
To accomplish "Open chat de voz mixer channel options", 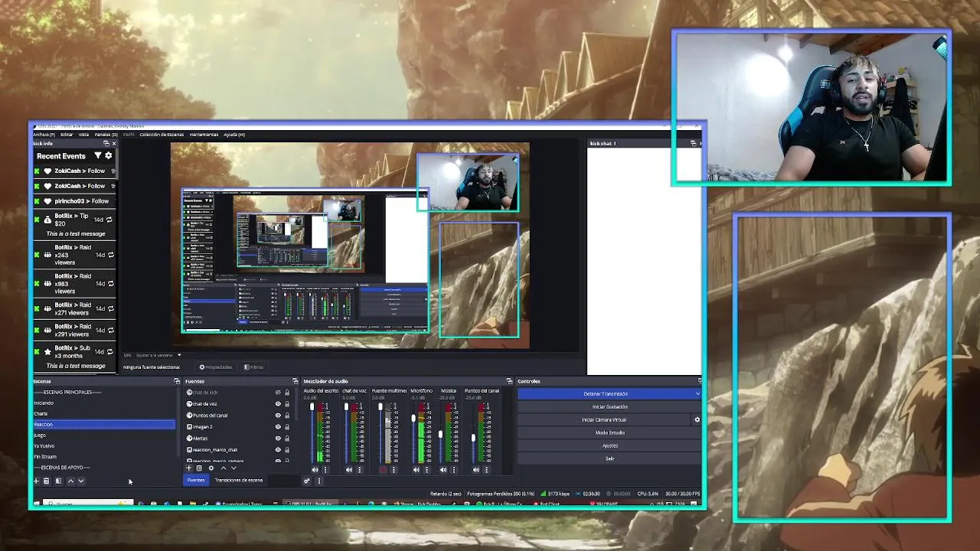I will tap(359, 470).
